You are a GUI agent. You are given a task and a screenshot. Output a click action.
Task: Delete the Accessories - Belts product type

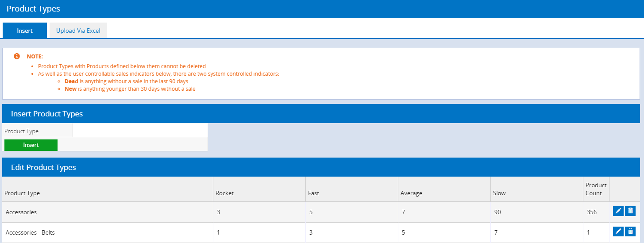pos(630,231)
